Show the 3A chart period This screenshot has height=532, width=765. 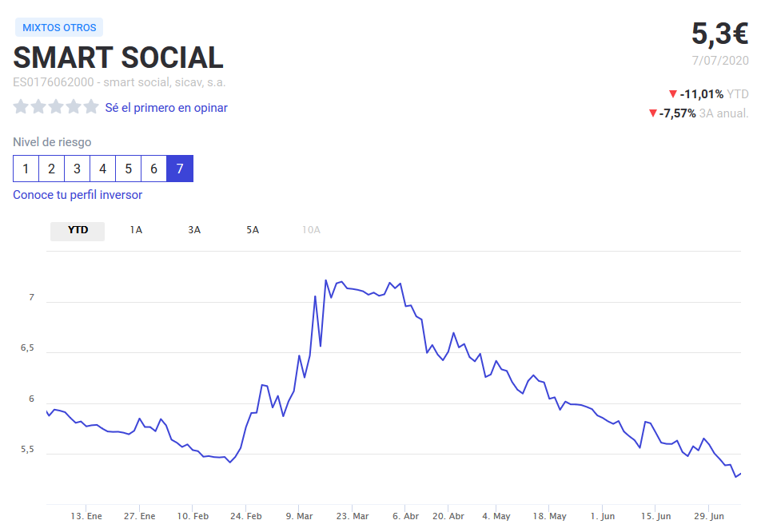pyautogui.click(x=194, y=230)
